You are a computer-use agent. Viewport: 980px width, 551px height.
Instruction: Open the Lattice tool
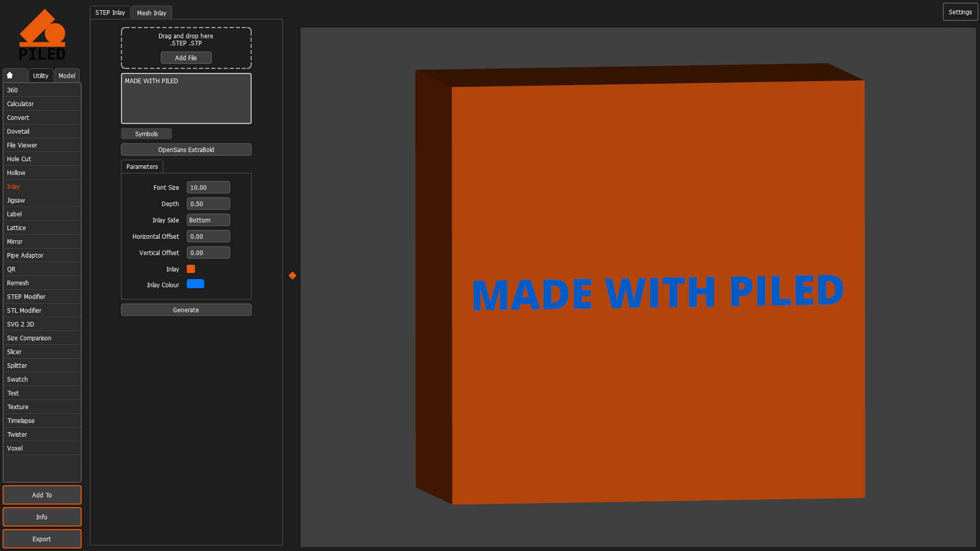[42, 228]
